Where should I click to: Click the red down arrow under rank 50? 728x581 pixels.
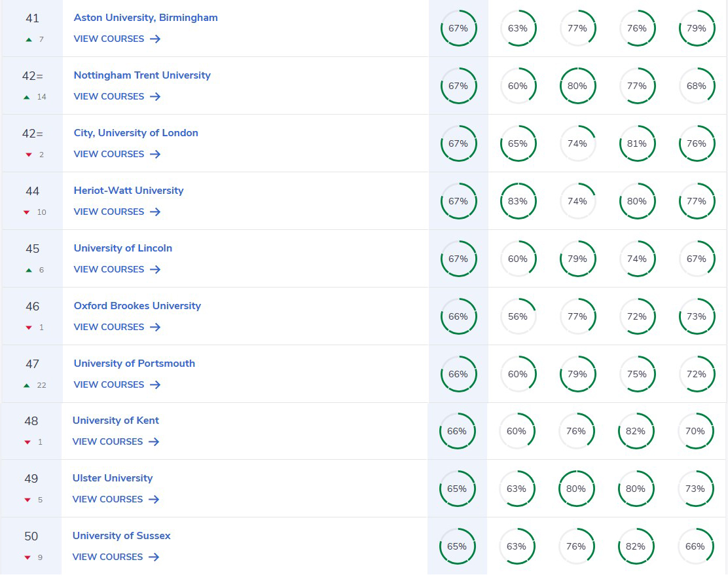[x=27, y=557]
